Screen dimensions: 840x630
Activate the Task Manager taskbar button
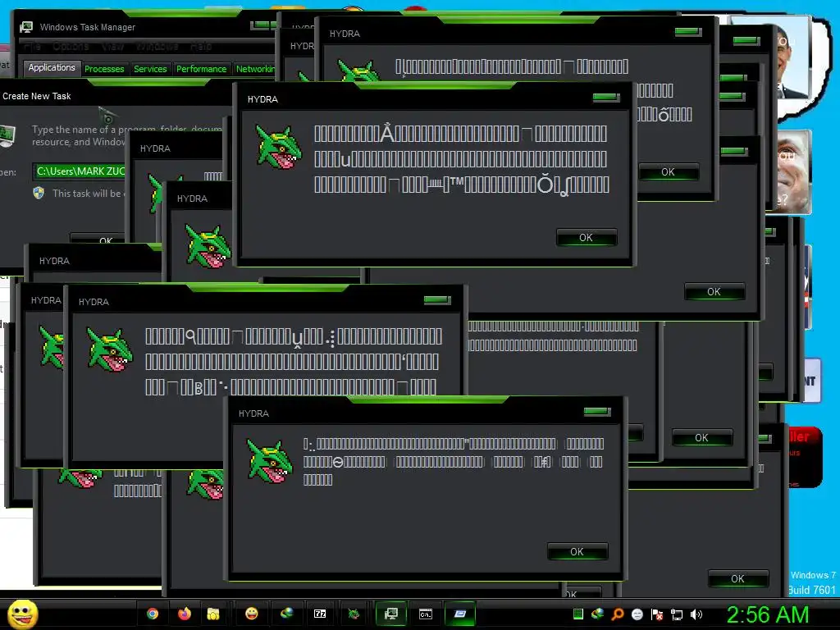click(391, 614)
